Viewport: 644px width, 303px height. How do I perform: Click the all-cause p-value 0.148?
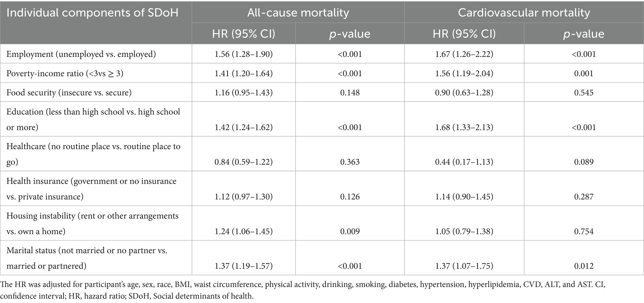click(x=350, y=93)
